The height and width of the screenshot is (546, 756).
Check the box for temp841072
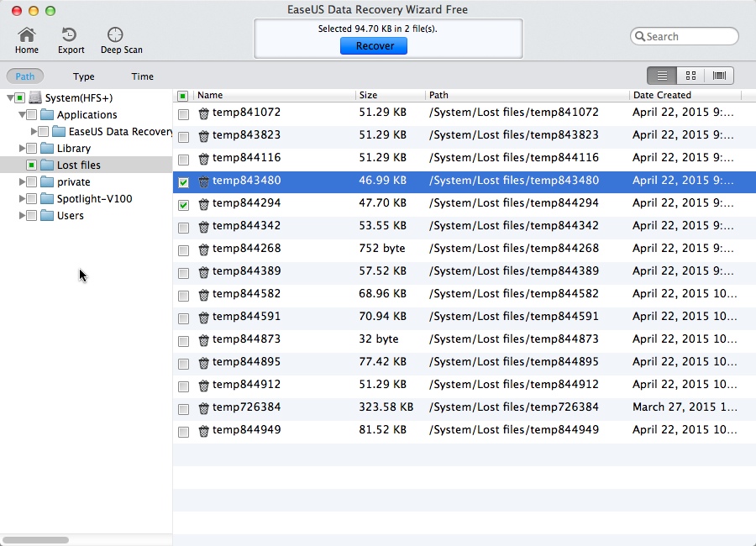tap(183, 114)
